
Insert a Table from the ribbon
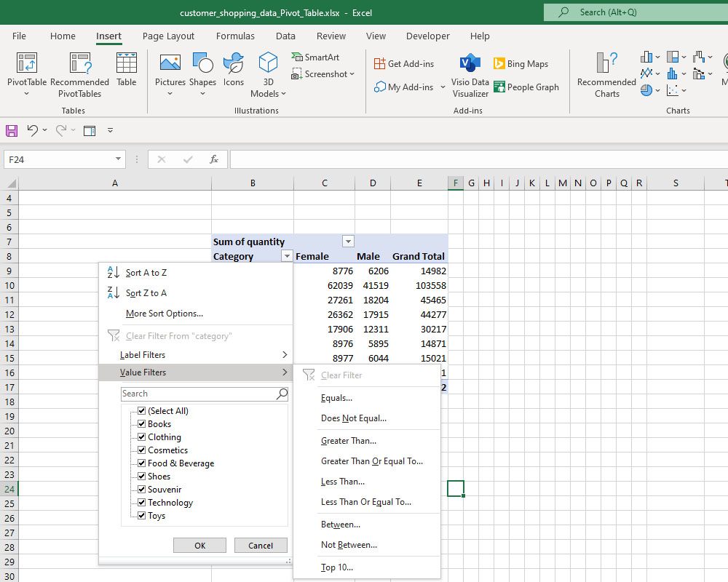(x=126, y=70)
